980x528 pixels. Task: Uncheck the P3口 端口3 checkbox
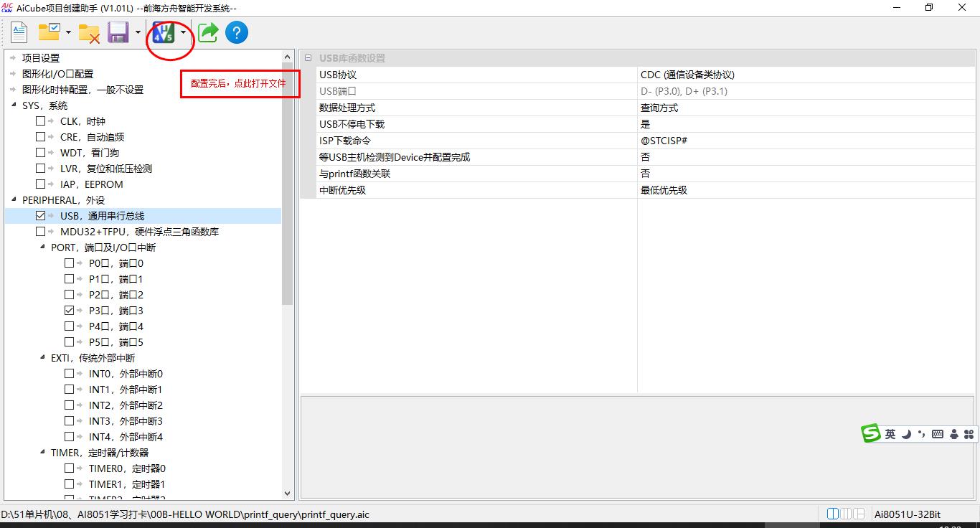pos(69,310)
